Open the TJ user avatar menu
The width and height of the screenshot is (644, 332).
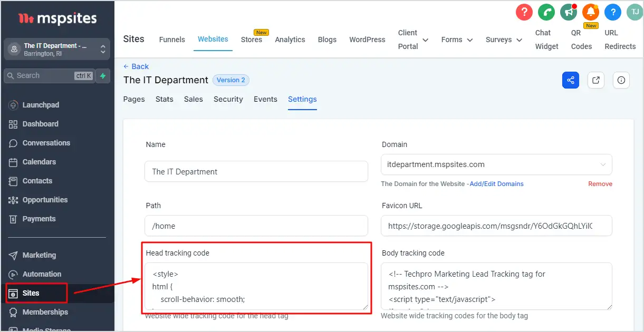tap(635, 12)
